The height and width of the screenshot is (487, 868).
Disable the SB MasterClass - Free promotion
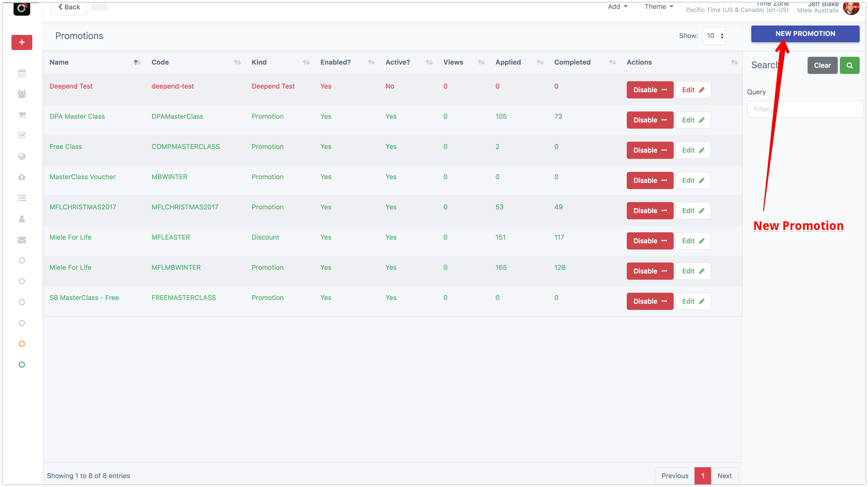tap(650, 301)
